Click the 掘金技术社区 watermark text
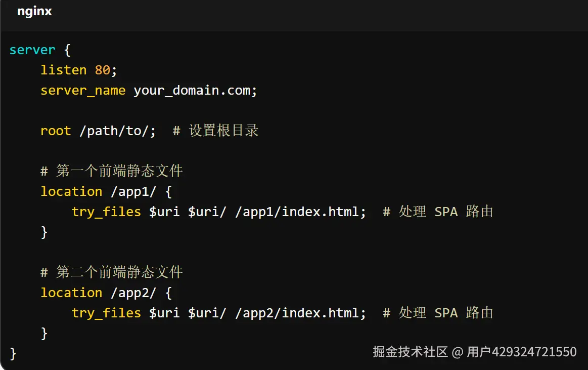Screen dimensions: 588x370 [x=410, y=352]
